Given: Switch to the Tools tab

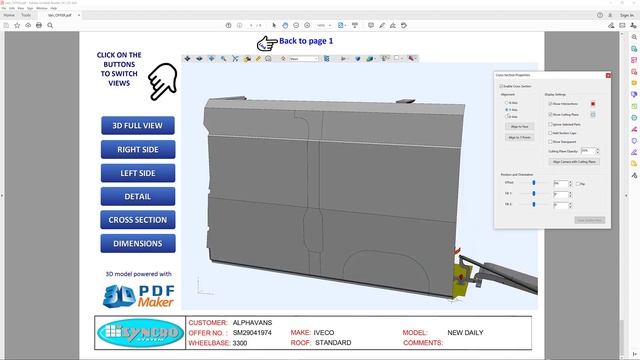Looking at the screenshot, I should pyautogui.click(x=26, y=15).
